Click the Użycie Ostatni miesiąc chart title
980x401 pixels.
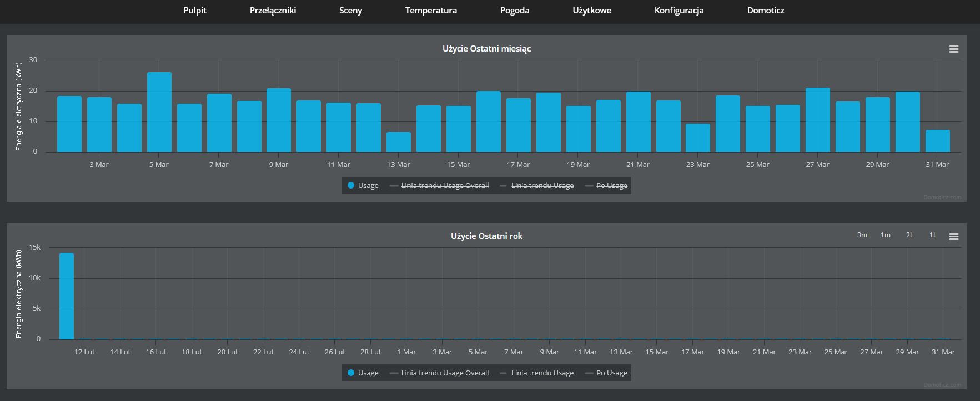(x=486, y=49)
